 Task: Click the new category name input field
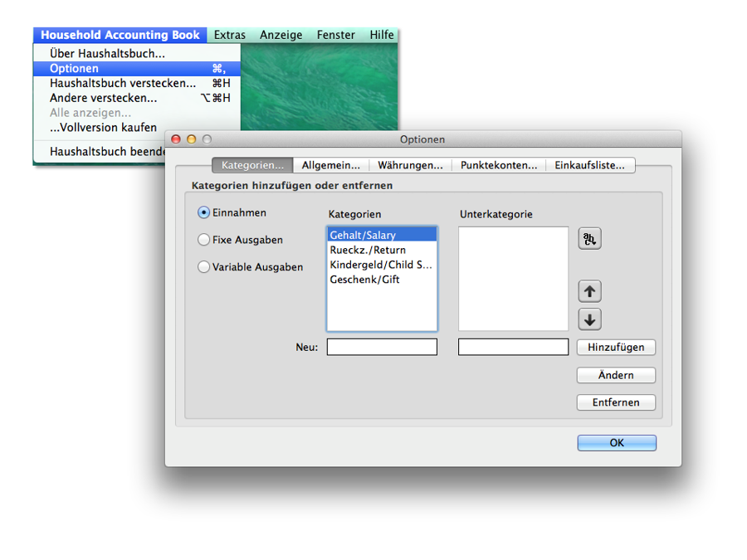(382, 348)
